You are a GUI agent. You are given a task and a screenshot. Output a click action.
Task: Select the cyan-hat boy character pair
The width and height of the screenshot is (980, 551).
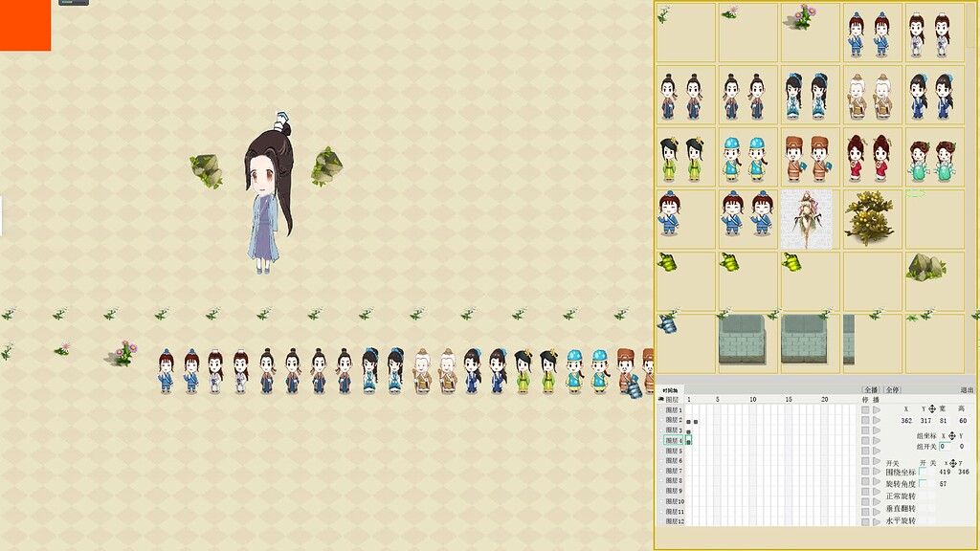click(x=745, y=159)
